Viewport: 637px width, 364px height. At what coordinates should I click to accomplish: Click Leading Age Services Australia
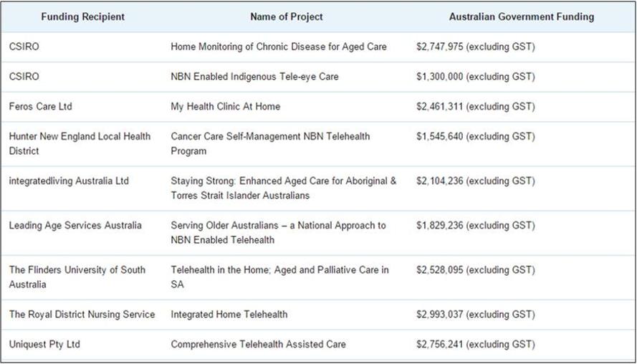[x=75, y=226]
